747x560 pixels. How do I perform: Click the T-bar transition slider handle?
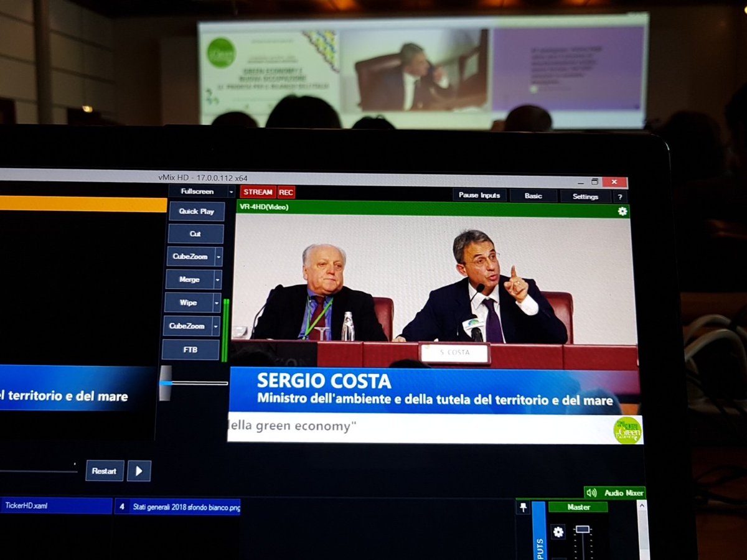(165, 383)
